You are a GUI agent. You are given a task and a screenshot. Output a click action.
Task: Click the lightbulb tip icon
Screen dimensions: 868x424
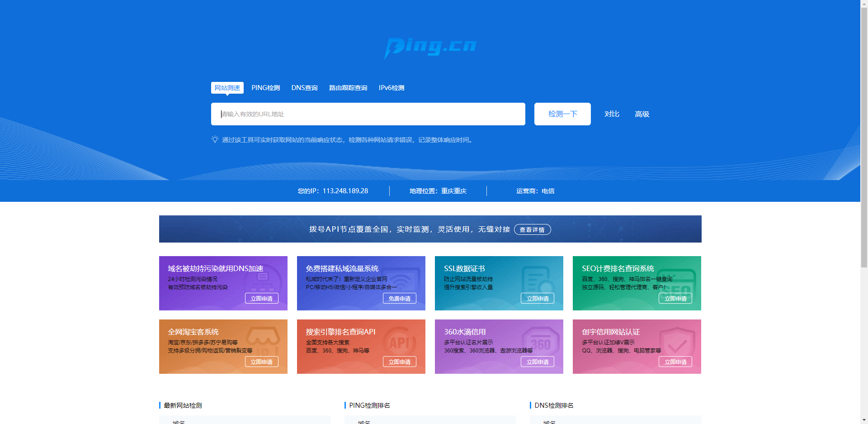(215, 140)
